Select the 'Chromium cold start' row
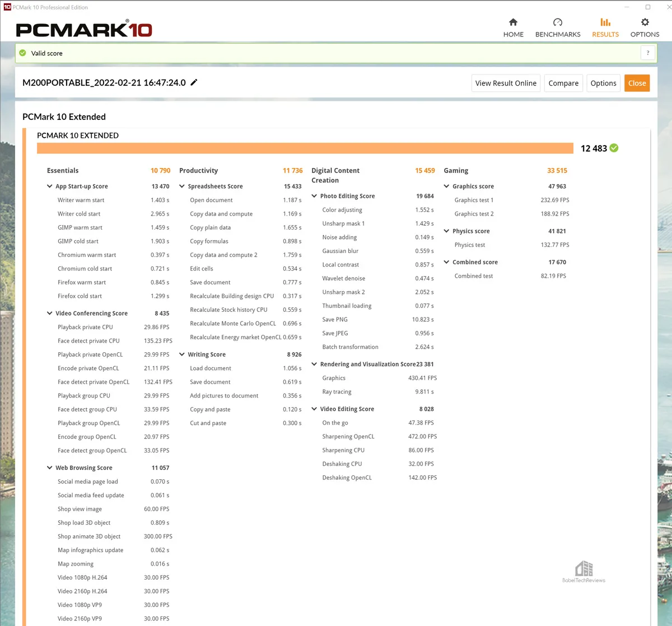The height and width of the screenshot is (626, 672). coord(113,269)
